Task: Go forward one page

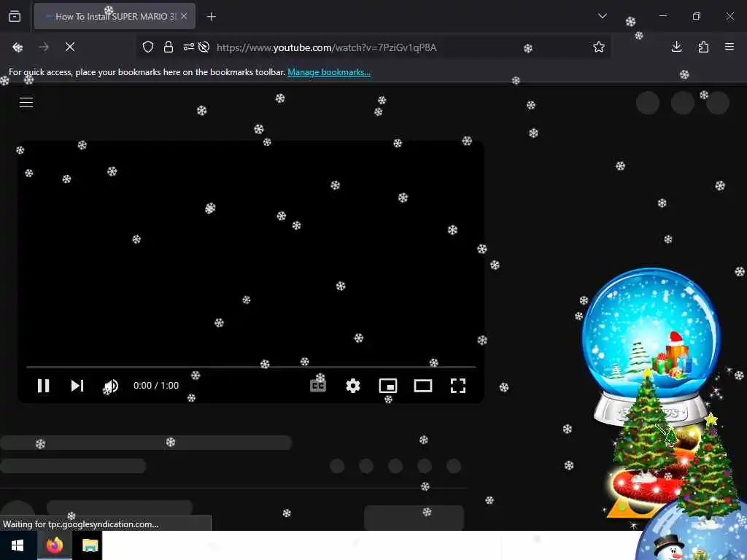Action: (x=44, y=47)
